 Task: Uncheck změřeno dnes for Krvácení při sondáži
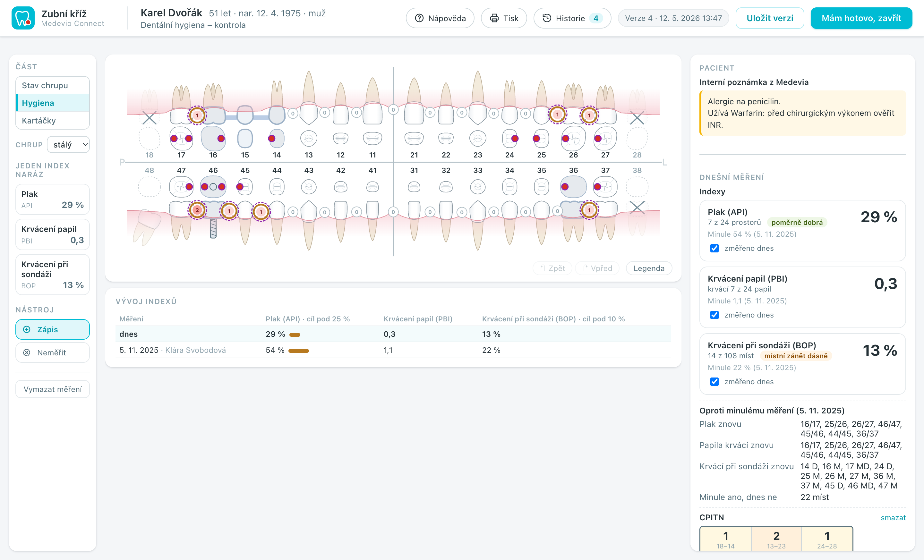(714, 382)
